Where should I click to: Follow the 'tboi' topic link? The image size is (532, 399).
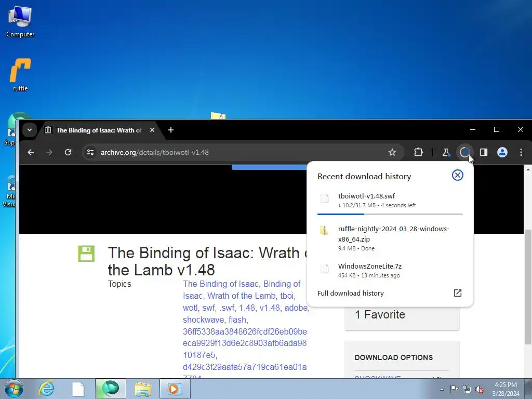(287, 296)
